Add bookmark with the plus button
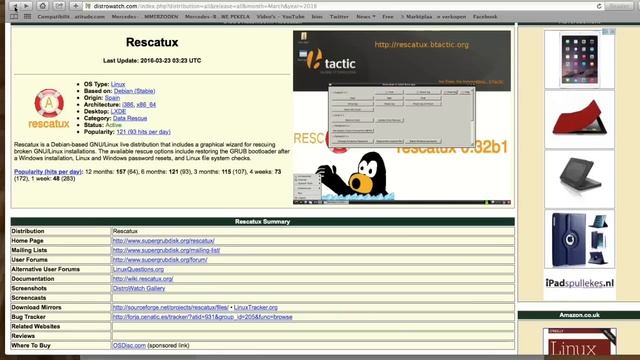 tap(76, 6)
